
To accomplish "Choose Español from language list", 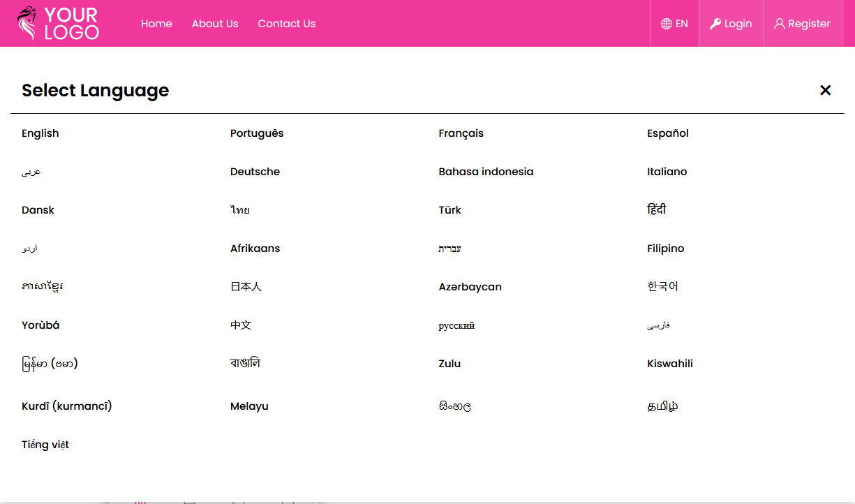I will [x=668, y=133].
